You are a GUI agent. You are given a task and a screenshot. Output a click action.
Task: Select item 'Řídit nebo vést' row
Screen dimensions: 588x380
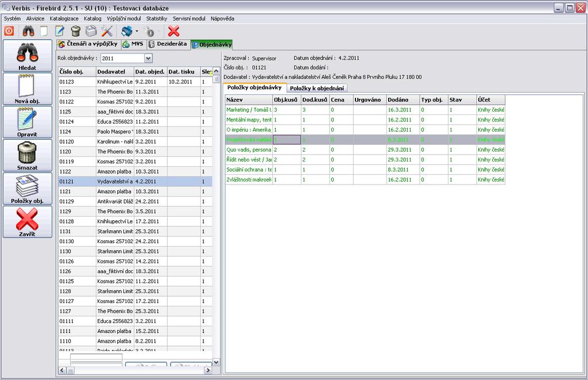365,160
